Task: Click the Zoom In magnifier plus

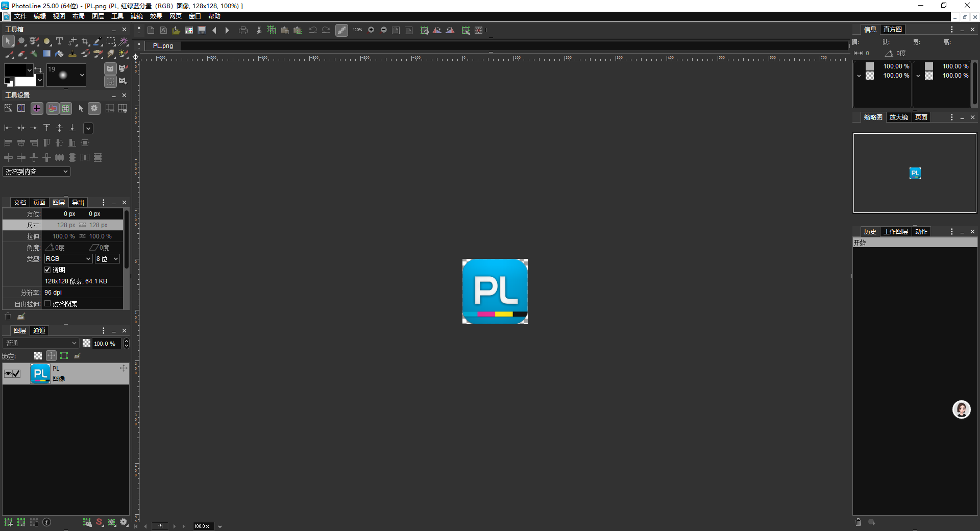Action: click(x=371, y=30)
